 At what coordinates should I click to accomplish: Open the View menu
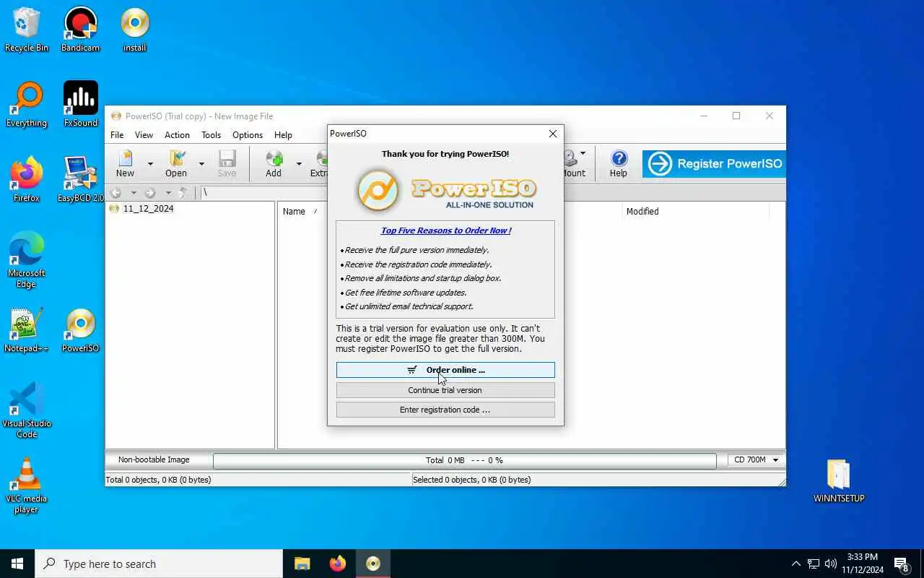144,135
